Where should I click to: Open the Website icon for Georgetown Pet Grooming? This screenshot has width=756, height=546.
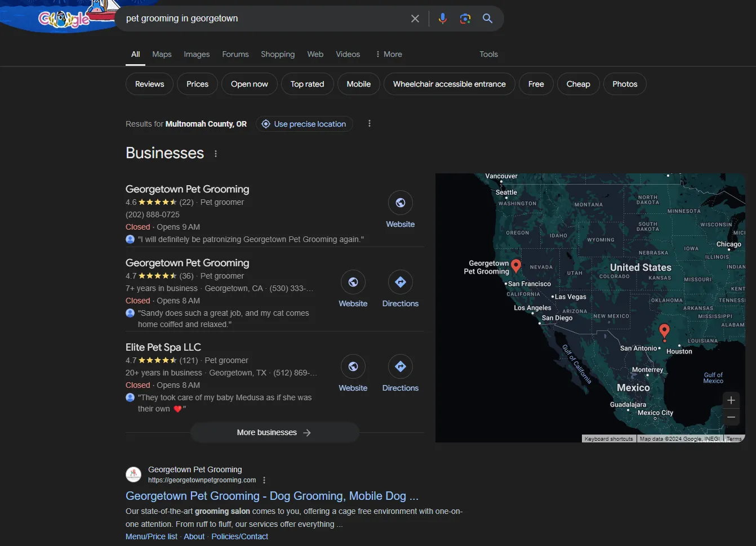[400, 202]
